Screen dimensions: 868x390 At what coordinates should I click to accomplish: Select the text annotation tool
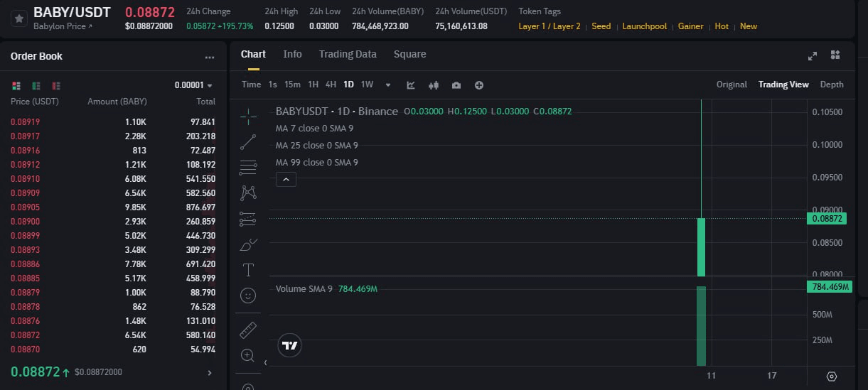[248, 270]
